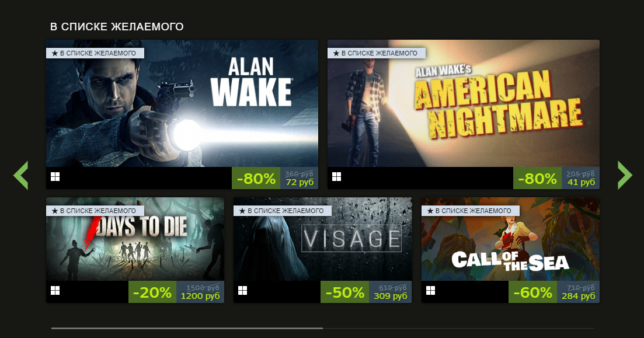Click the carousel progress bar at the bottom
The image size is (644, 338).
pyautogui.click(x=323, y=328)
